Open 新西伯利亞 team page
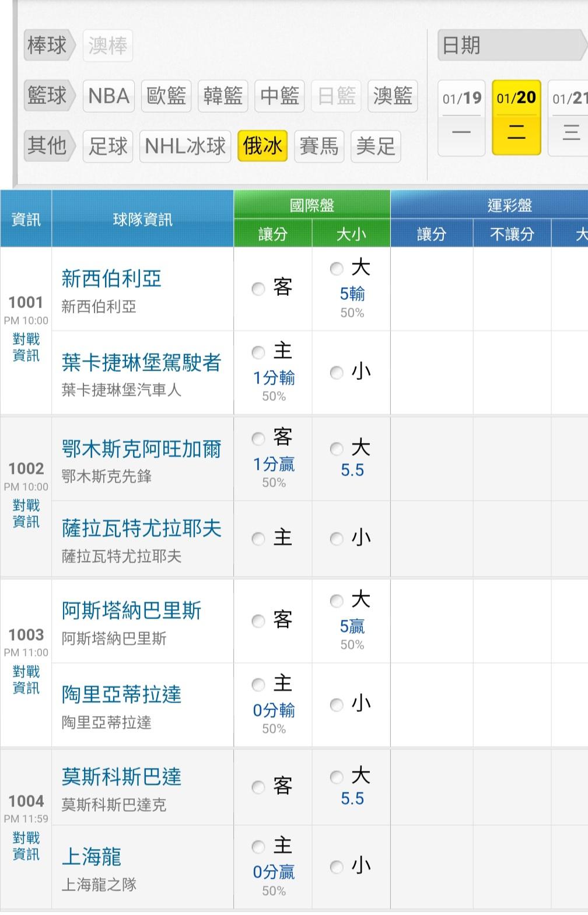Screen dimensions: 588x915 click(111, 279)
